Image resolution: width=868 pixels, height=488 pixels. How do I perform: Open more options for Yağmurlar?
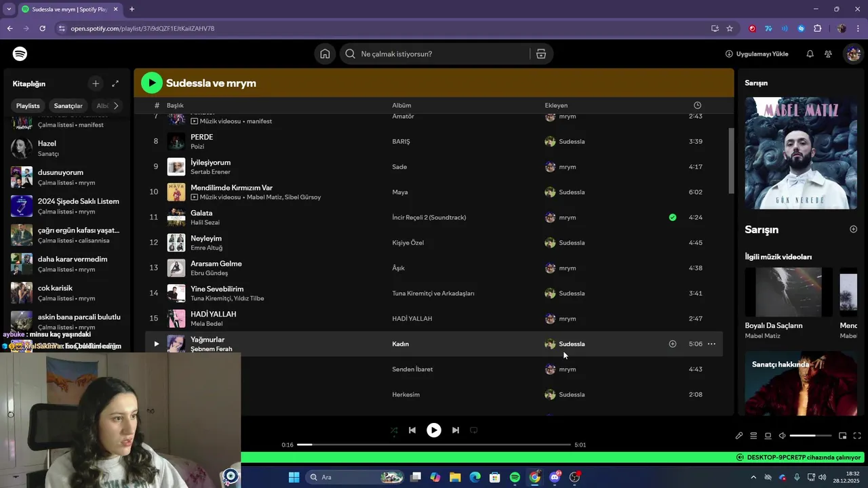(x=711, y=344)
